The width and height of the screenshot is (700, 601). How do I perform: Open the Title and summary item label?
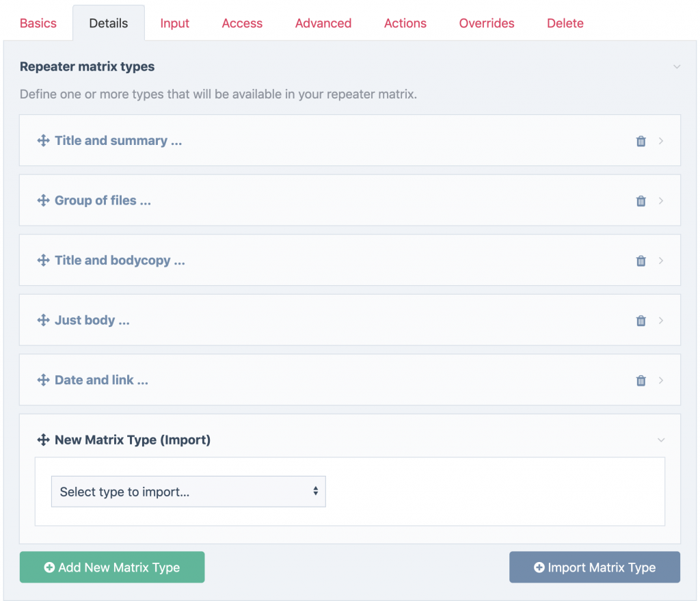coord(118,141)
